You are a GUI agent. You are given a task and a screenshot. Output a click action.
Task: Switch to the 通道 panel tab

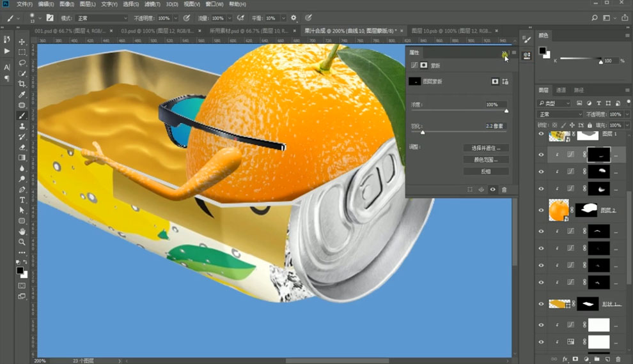tap(561, 90)
